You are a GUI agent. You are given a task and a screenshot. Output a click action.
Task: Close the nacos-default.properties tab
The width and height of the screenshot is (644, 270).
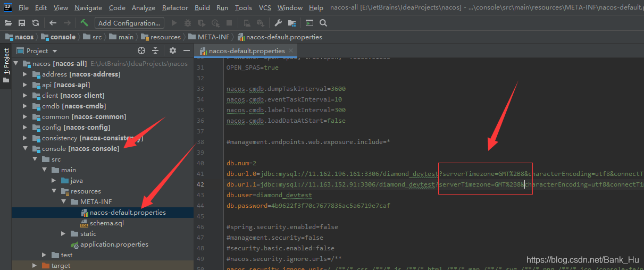[x=290, y=51]
